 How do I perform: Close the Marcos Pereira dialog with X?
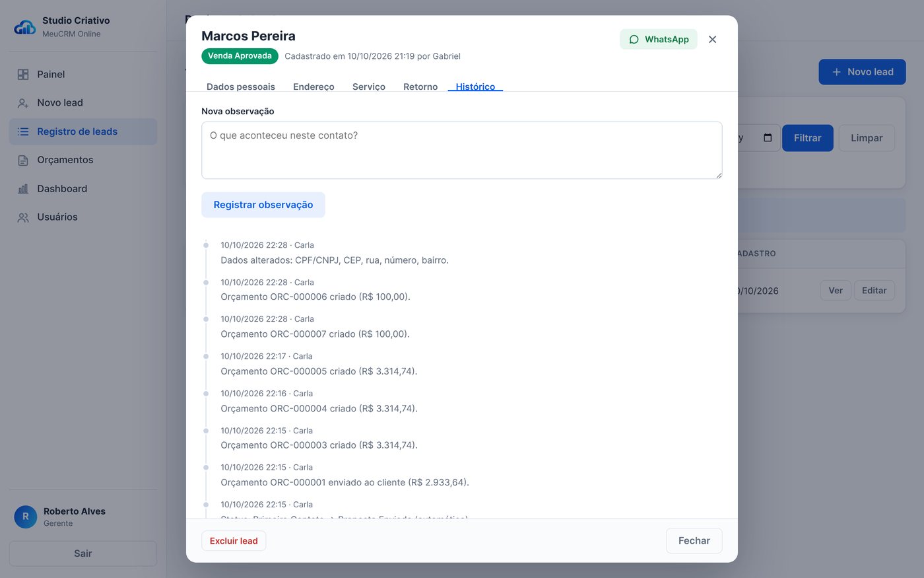tap(712, 40)
